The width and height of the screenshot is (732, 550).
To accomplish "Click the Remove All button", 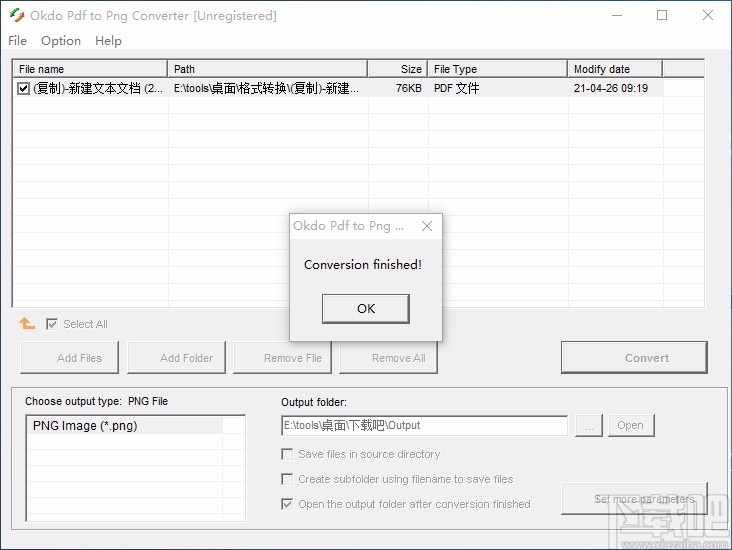I will click(388, 358).
